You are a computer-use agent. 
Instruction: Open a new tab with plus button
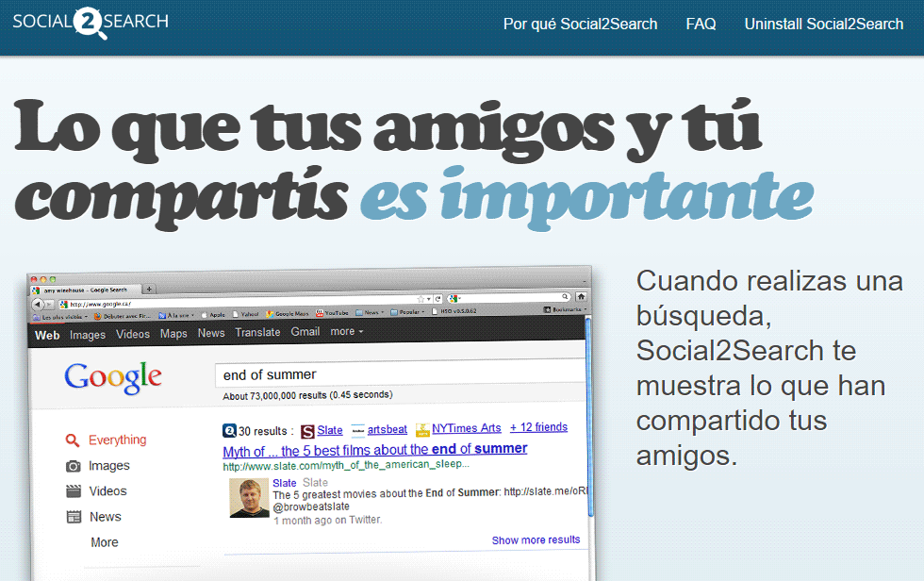pos(149,289)
